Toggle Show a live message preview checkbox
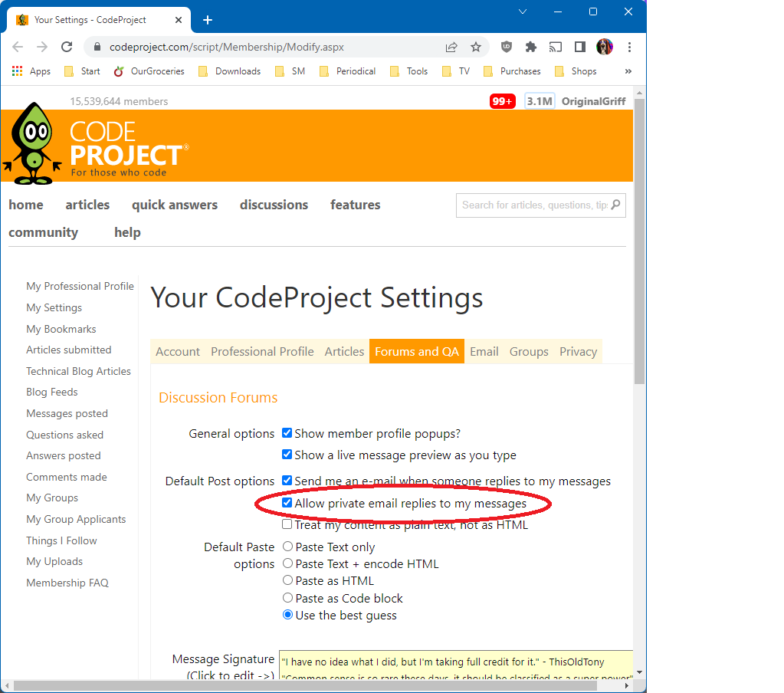 [287, 455]
